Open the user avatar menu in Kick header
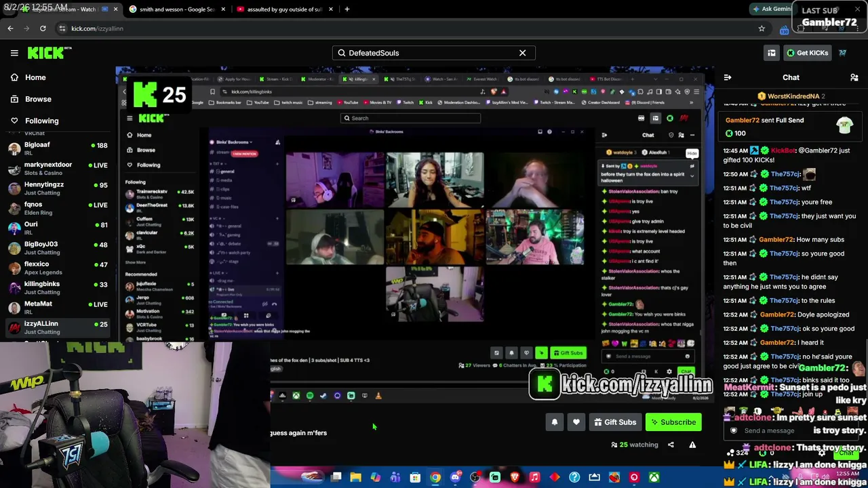 point(843,53)
